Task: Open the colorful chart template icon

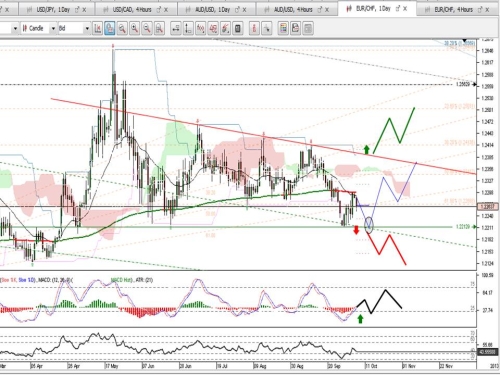Action: tap(283, 29)
